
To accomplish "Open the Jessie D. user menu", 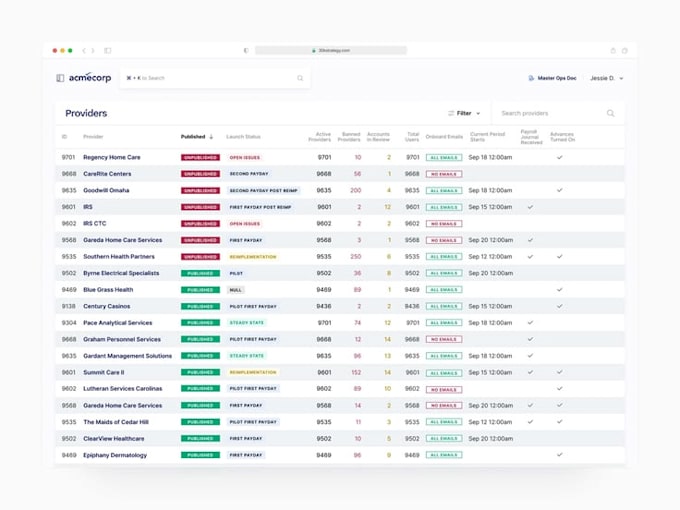I will click(x=606, y=78).
